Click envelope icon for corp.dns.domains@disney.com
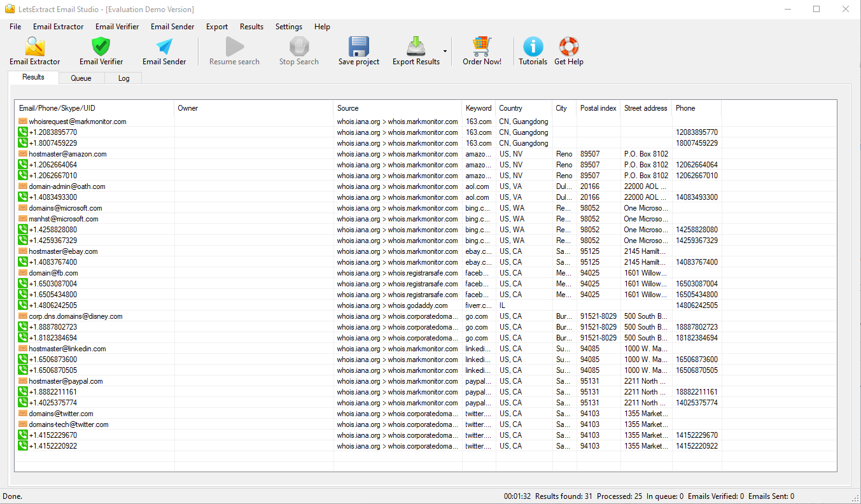861x504 pixels. coord(23,316)
